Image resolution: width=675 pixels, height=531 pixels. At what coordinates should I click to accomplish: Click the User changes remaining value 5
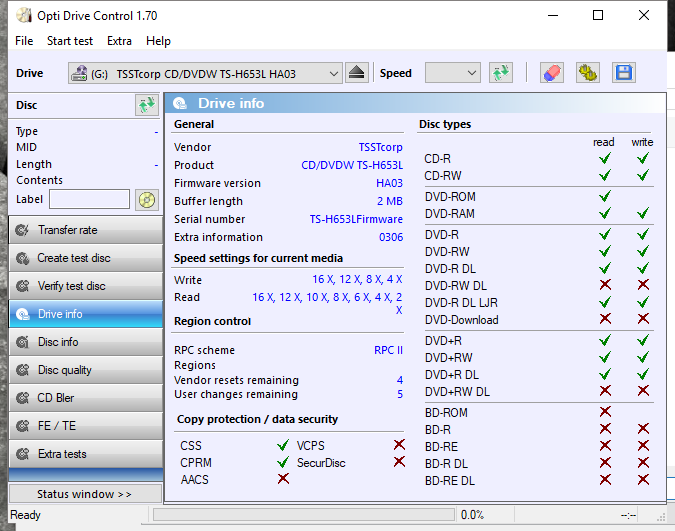point(400,394)
